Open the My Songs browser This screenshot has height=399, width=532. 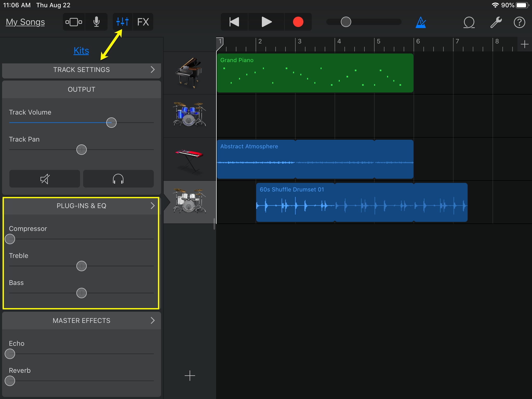[x=25, y=22]
